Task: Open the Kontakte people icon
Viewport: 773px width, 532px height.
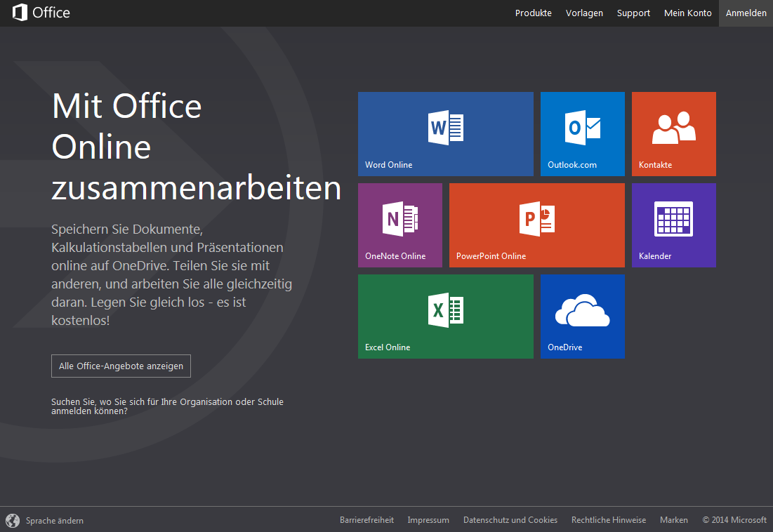Action: pos(674,127)
